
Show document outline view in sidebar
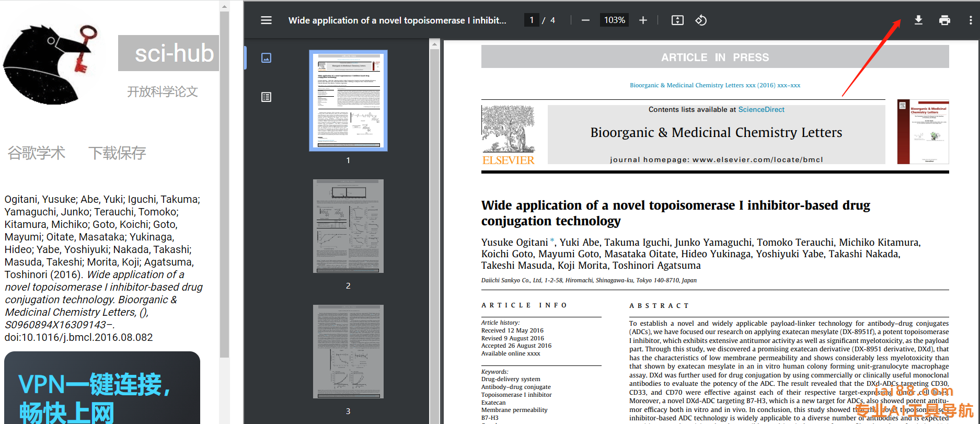pos(266,97)
